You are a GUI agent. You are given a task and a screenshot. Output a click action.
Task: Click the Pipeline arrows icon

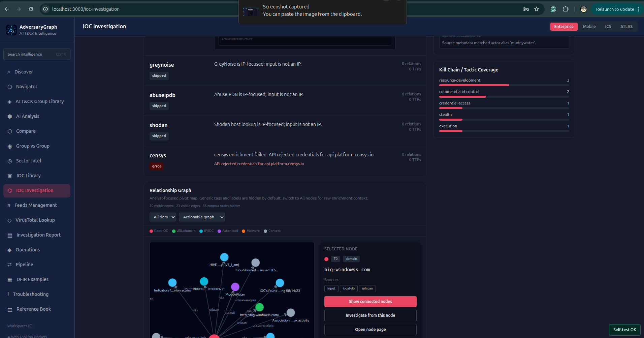pyautogui.click(x=9, y=265)
